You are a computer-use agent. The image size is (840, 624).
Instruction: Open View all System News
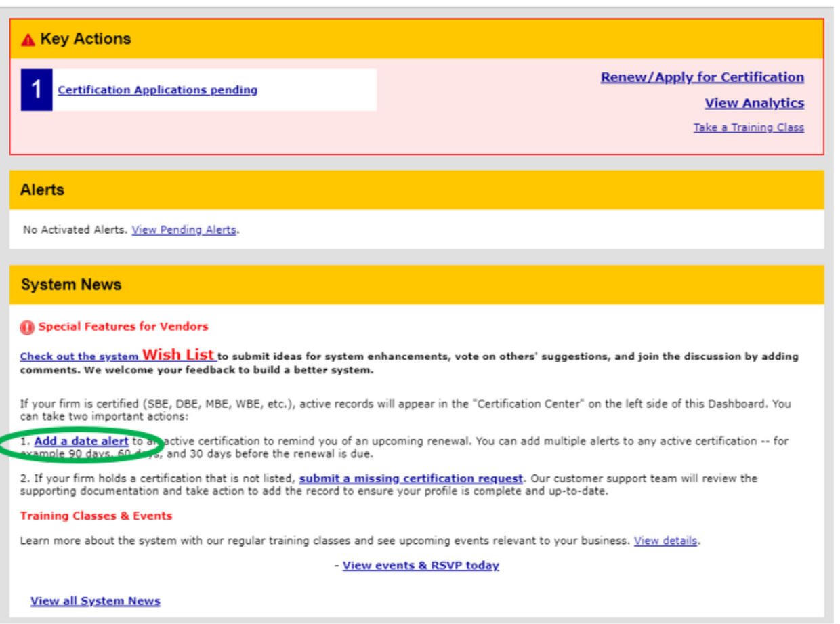pyautogui.click(x=96, y=601)
